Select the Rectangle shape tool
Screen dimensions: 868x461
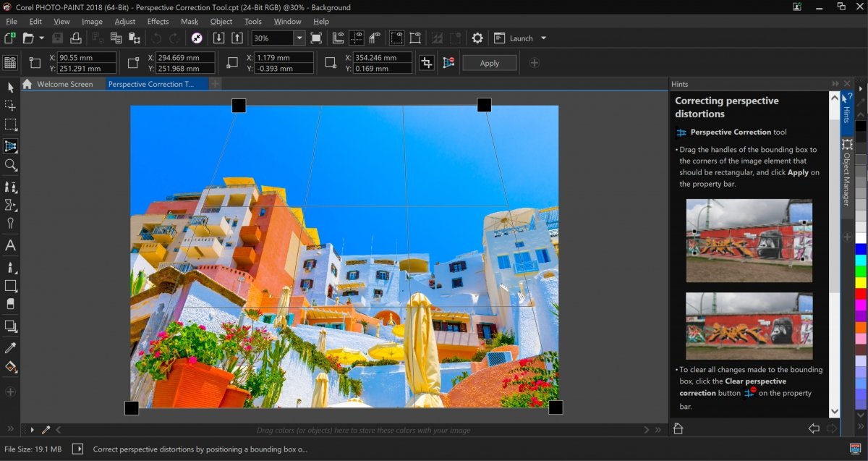tap(10, 286)
